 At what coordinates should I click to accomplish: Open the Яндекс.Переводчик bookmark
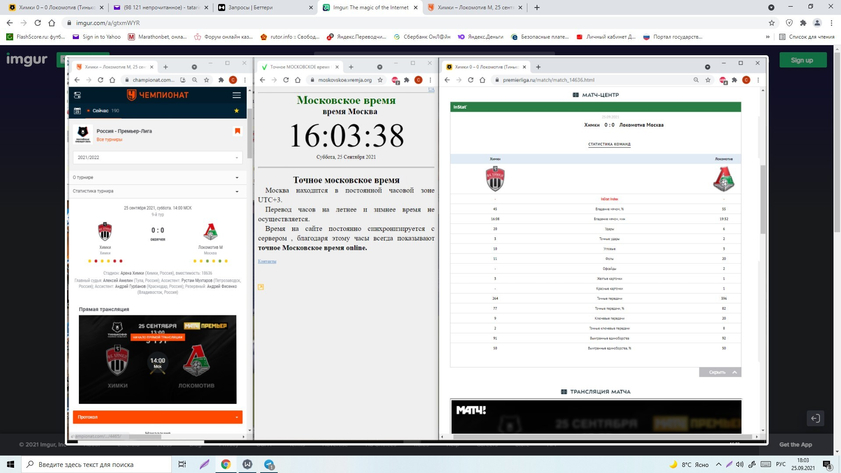click(x=356, y=37)
